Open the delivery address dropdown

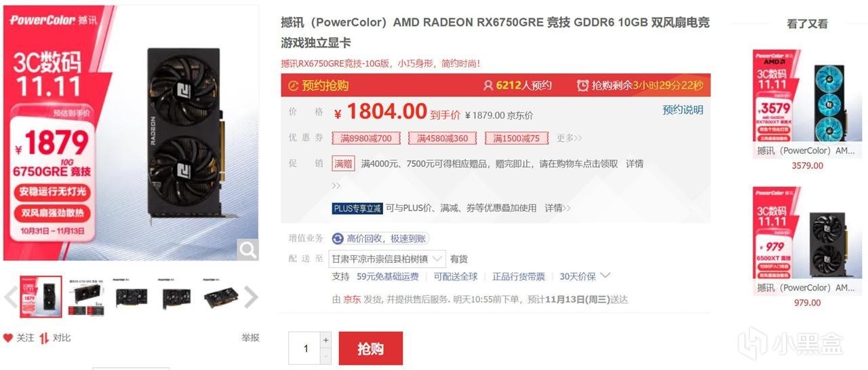pos(387,259)
